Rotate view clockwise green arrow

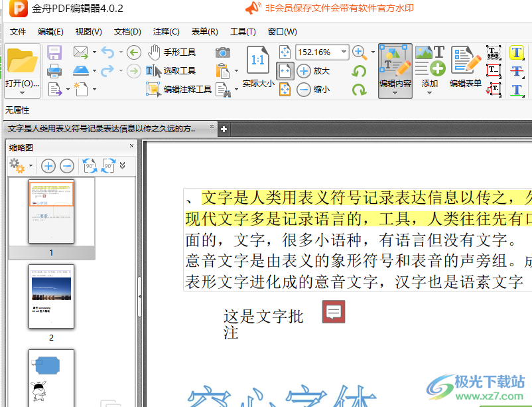[x=359, y=90]
